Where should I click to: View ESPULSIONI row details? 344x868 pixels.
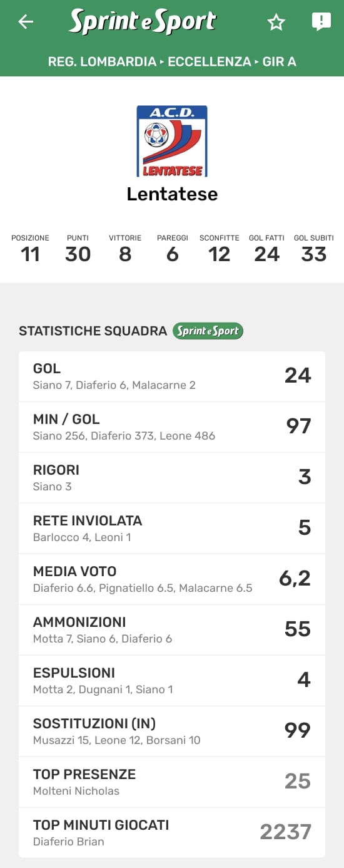(x=172, y=681)
